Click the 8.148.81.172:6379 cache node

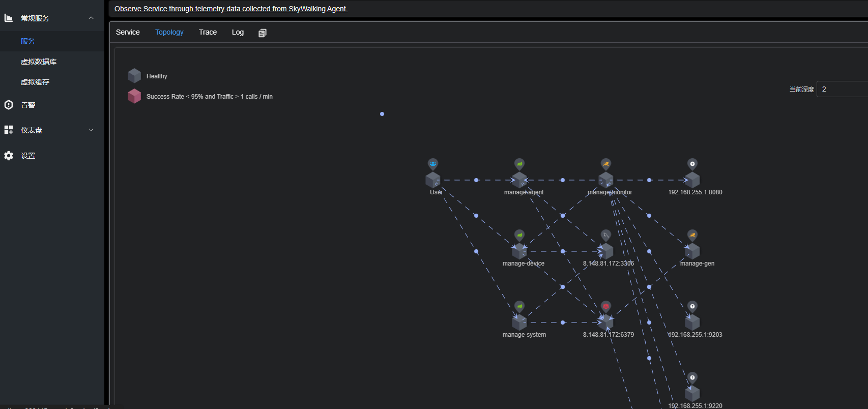coord(606,323)
